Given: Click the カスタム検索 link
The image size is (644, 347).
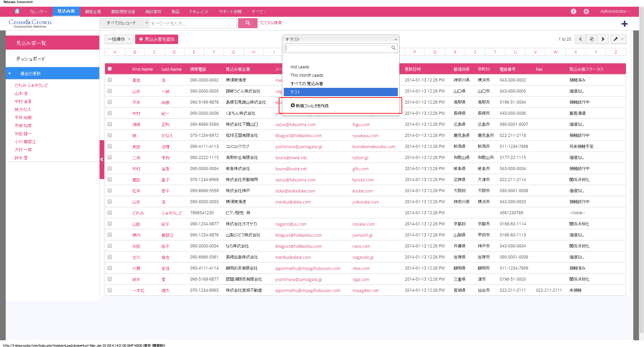Looking at the screenshot, I should pos(271,23).
